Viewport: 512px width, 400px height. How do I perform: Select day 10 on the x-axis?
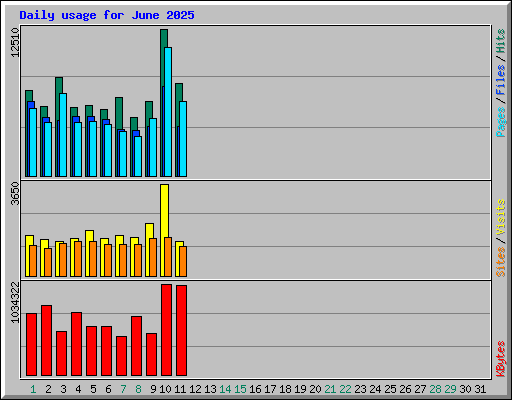click(x=165, y=389)
